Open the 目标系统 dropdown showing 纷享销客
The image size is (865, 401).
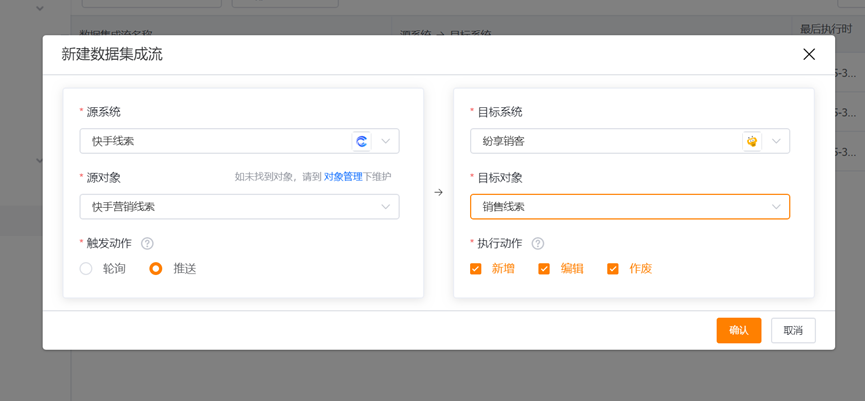click(x=630, y=141)
